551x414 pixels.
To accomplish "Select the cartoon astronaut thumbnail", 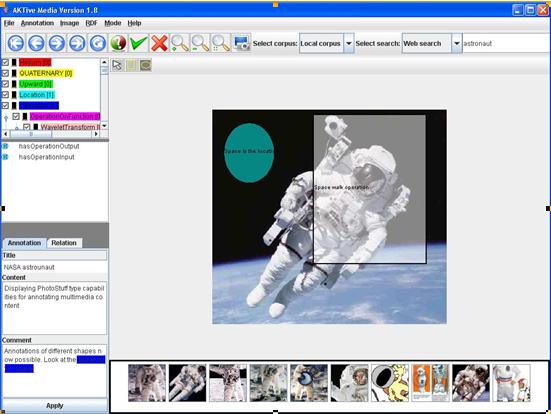I will (x=390, y=383).
